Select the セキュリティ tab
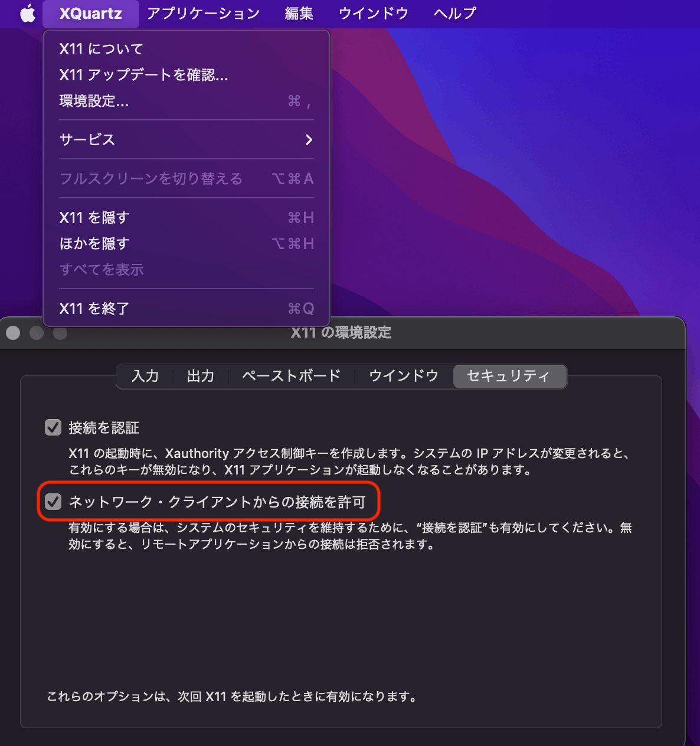 [x=509, y=377]
